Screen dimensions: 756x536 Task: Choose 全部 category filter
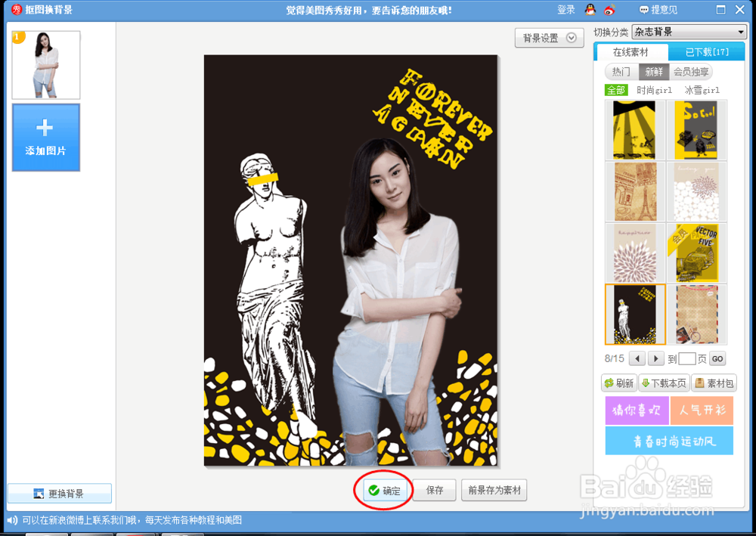(616, 90)
